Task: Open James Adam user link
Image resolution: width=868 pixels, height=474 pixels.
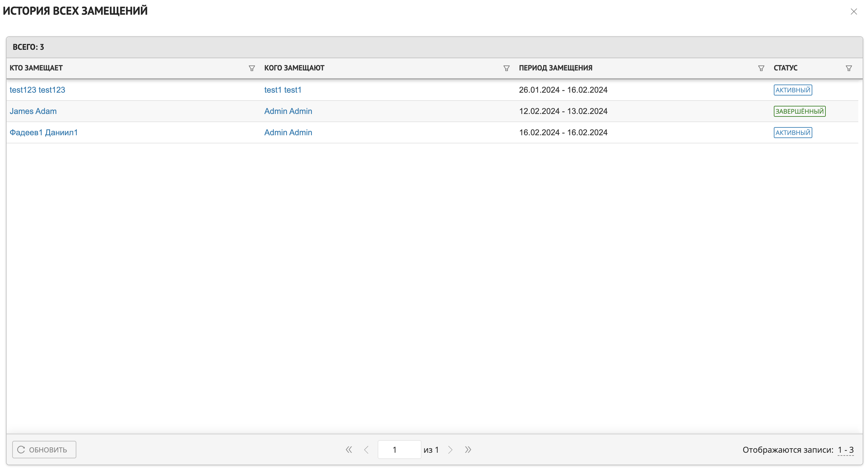Action: (33, 111)
